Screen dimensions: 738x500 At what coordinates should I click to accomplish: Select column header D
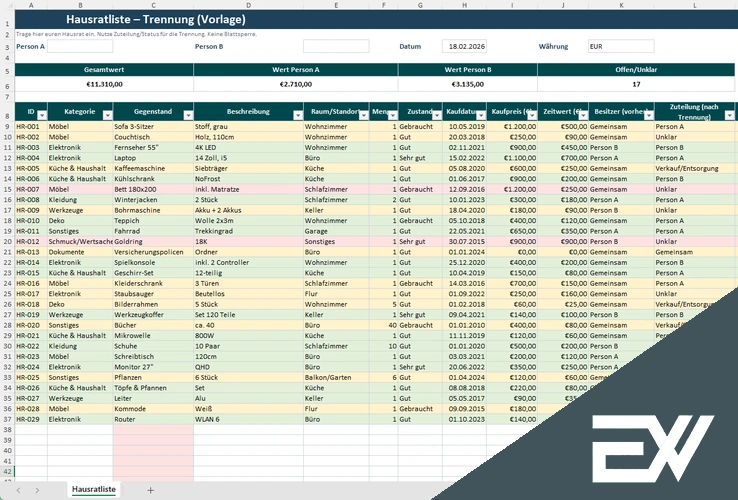pos(248,5)
